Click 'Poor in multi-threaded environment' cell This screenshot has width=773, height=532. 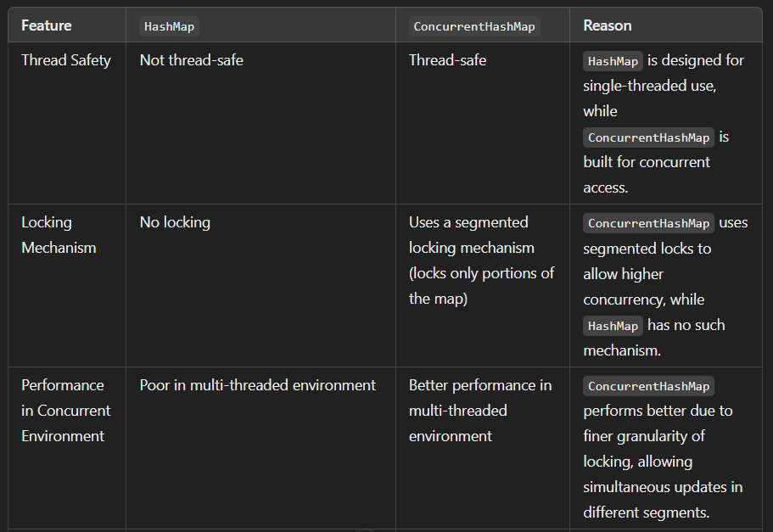257,385
